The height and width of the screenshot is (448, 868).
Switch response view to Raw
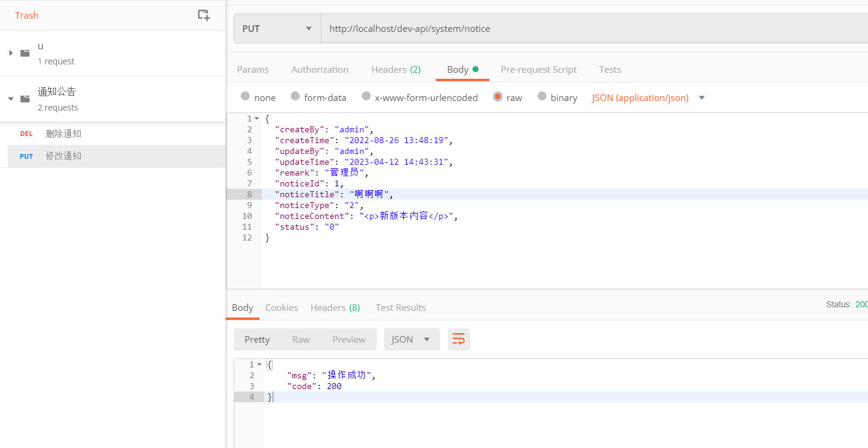(301, 339)
